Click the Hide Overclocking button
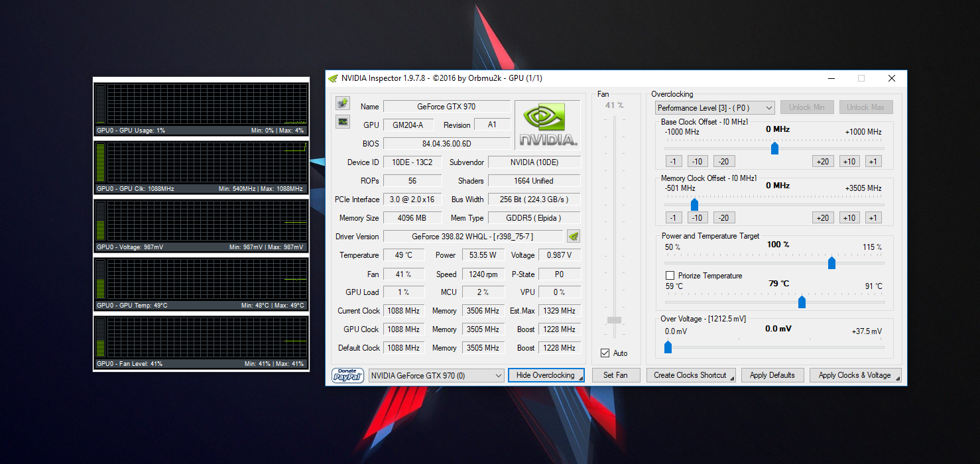 (546, 375)
